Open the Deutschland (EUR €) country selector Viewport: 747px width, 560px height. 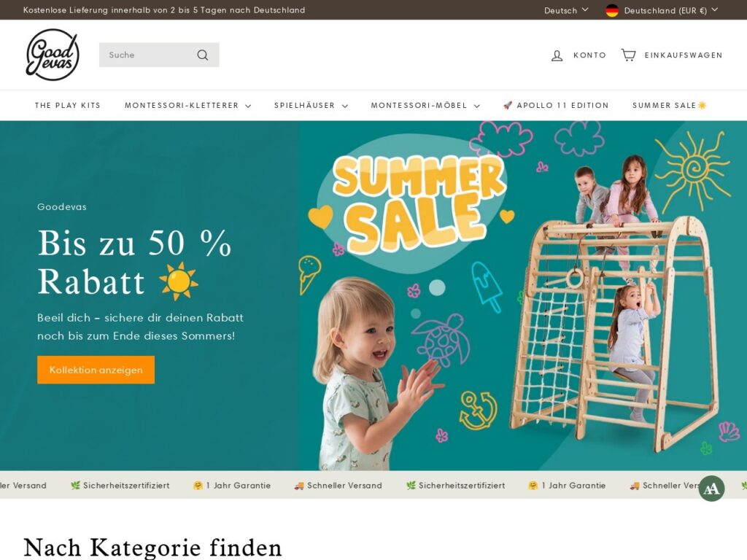pyautogui.click(x=662, y=10)
